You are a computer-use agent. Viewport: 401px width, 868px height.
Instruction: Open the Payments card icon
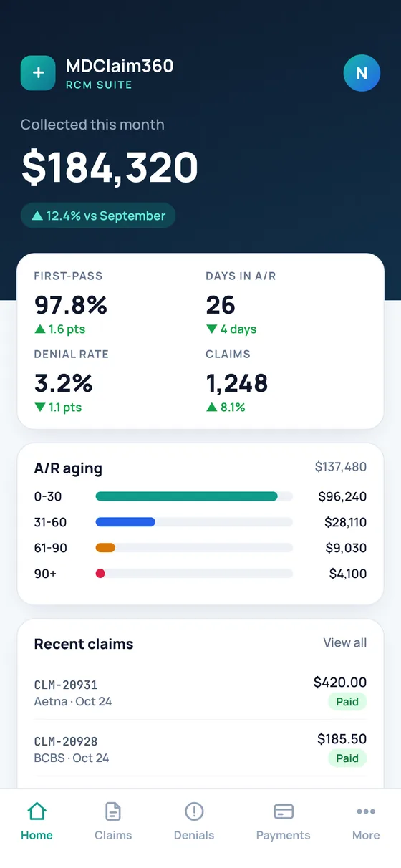click(284, 811)
